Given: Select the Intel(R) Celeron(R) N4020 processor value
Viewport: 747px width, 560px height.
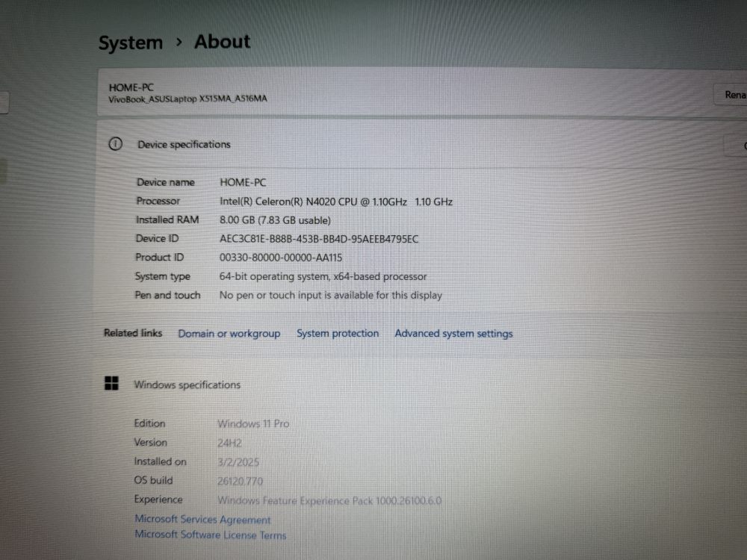Looking at the screenshot, I should coord(336,202).
